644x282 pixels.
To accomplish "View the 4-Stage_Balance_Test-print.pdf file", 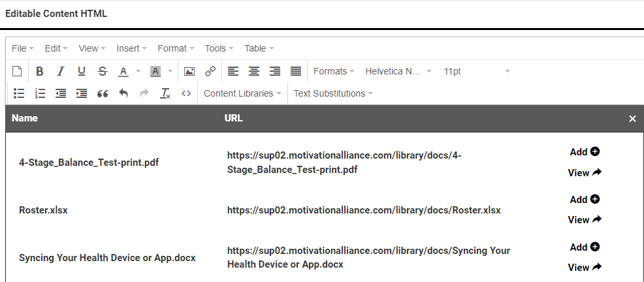I will point(585,173).
